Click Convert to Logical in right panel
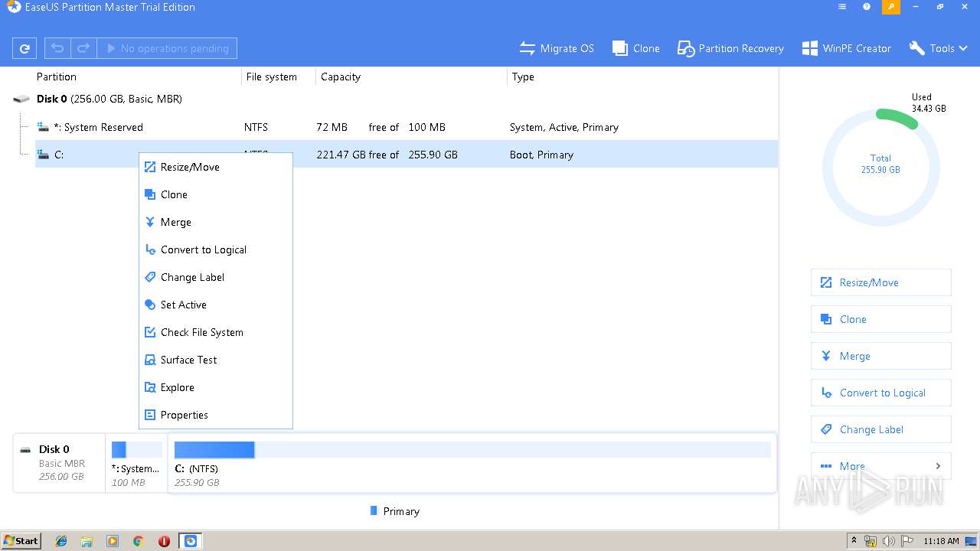The width and height of the screenshot is (980, 551). 880,393
